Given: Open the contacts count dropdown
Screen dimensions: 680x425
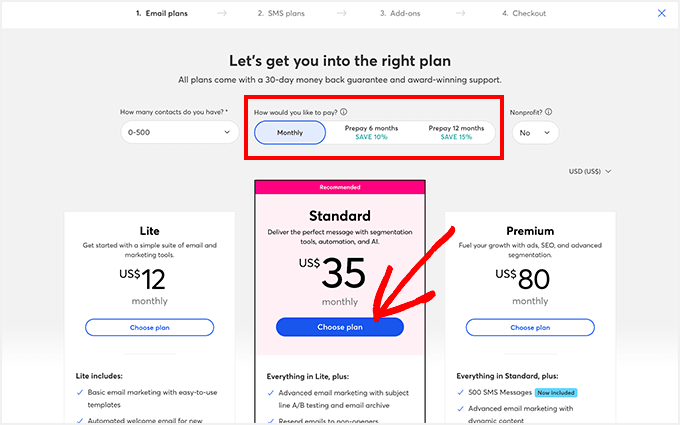Looking at the screenshot, I should [x=176, y=132].
